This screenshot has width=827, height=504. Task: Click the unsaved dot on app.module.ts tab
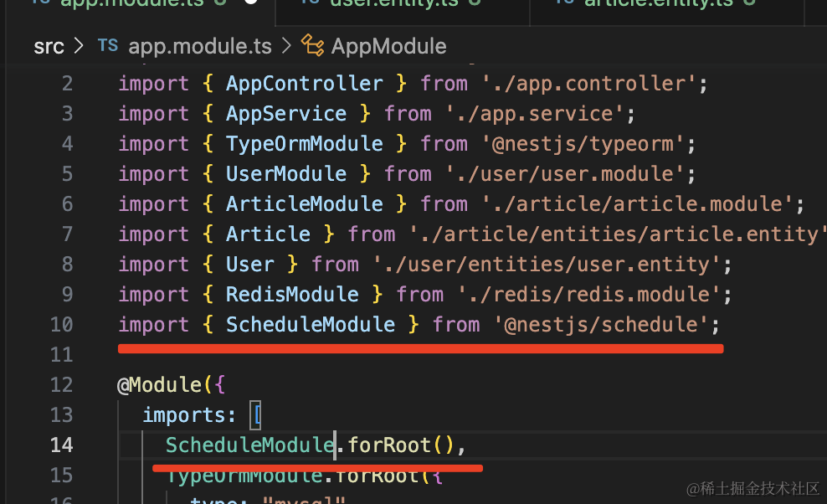pyautogui.click(x=250, y=3)
